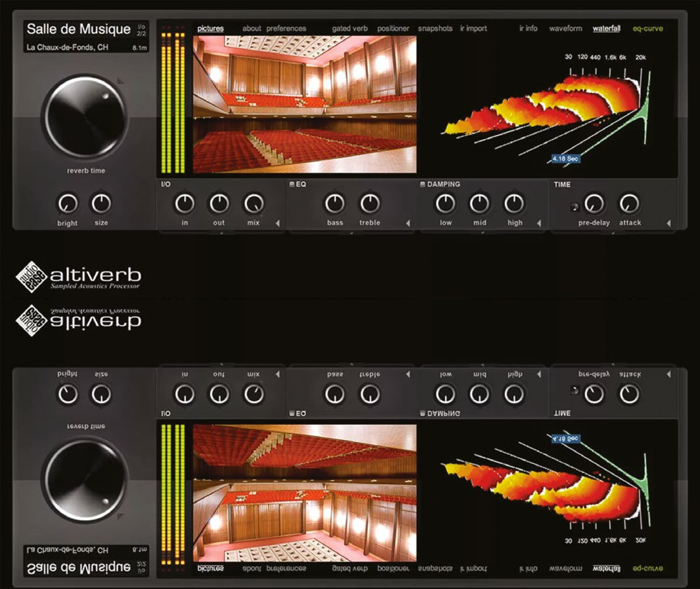Click the upright pre-delay knob
Image resolution: width=700 pixels, height=589 pixels.
594,204
